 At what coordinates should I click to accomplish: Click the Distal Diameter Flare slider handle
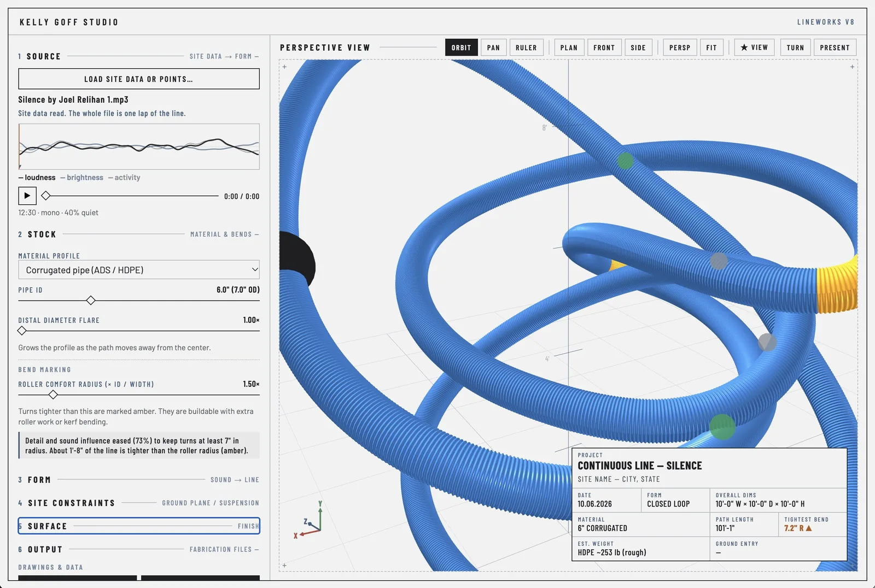coord(22,331)
